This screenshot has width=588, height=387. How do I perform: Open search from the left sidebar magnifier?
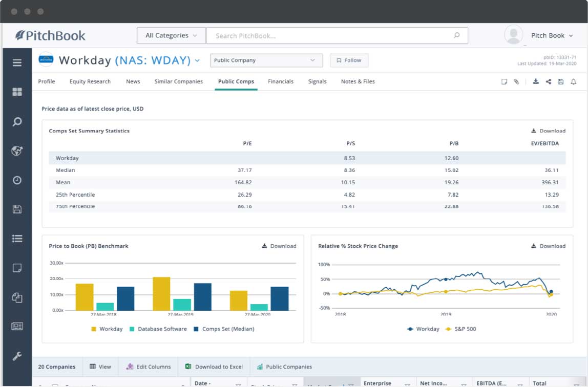coord(16,122)
